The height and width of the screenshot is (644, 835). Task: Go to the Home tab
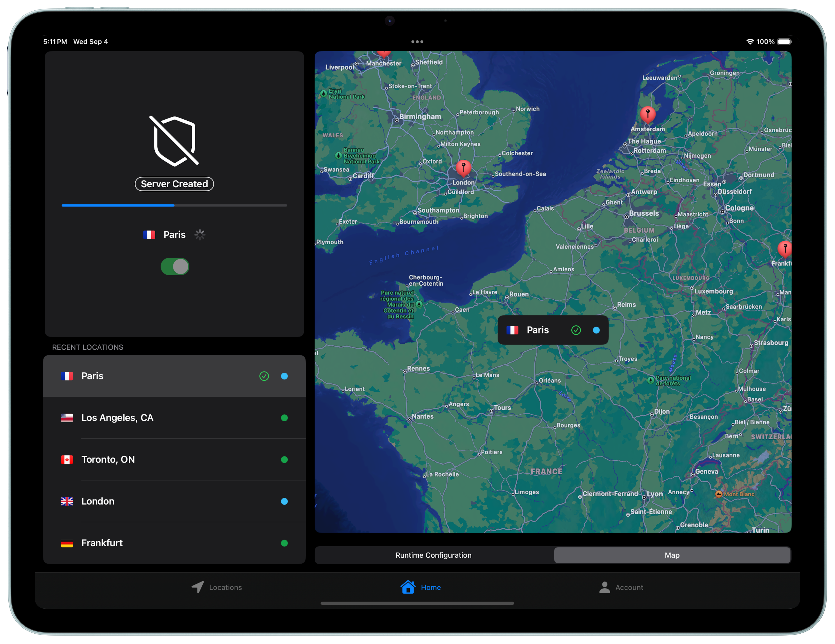pos(421,587)
